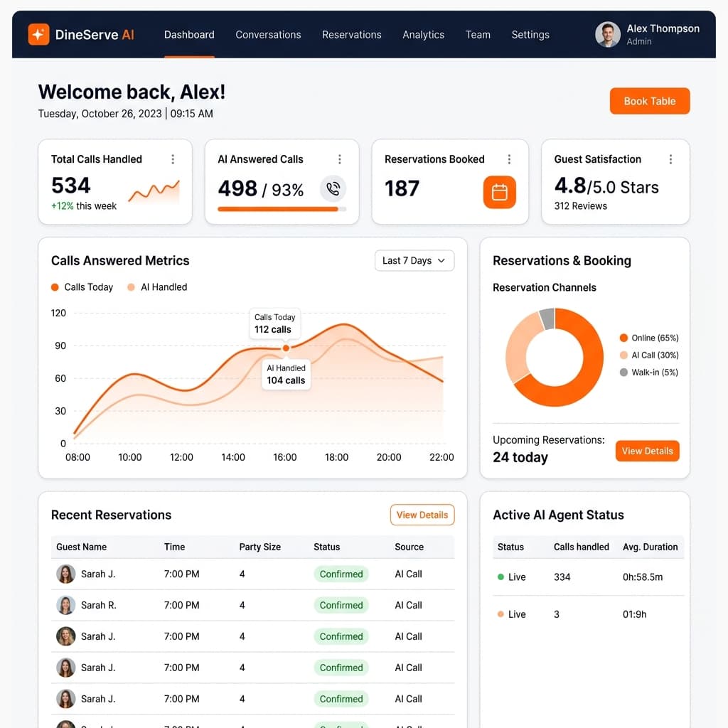Click the DineServe AI logo icon

[38, 34]
